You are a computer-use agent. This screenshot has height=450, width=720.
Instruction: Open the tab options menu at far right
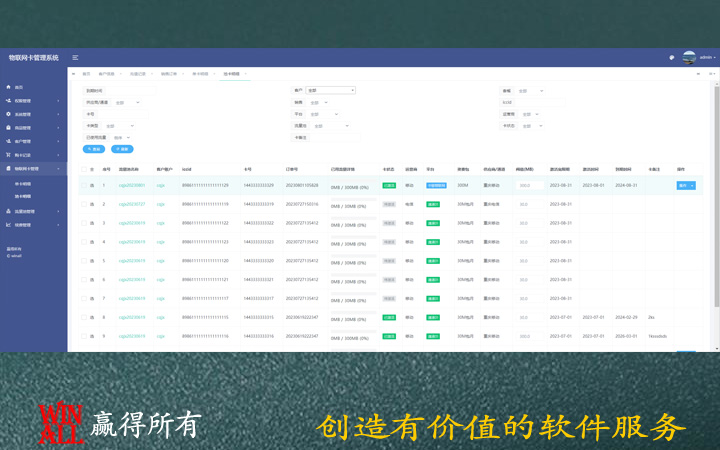pyautogui.click(x=712, y=74)
